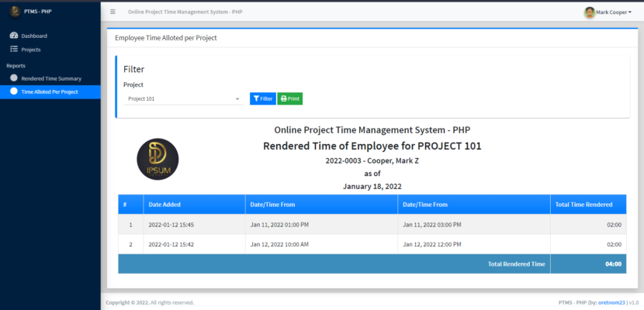Select the Time Alloted Per Project report
This screenshot has height=310, width=644.
click(50, 92)
